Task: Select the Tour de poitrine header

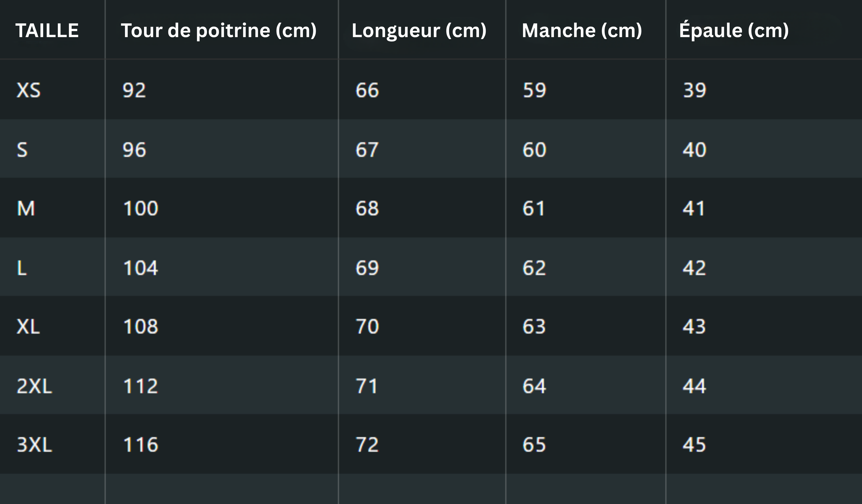Action: [x=218, y=30]
